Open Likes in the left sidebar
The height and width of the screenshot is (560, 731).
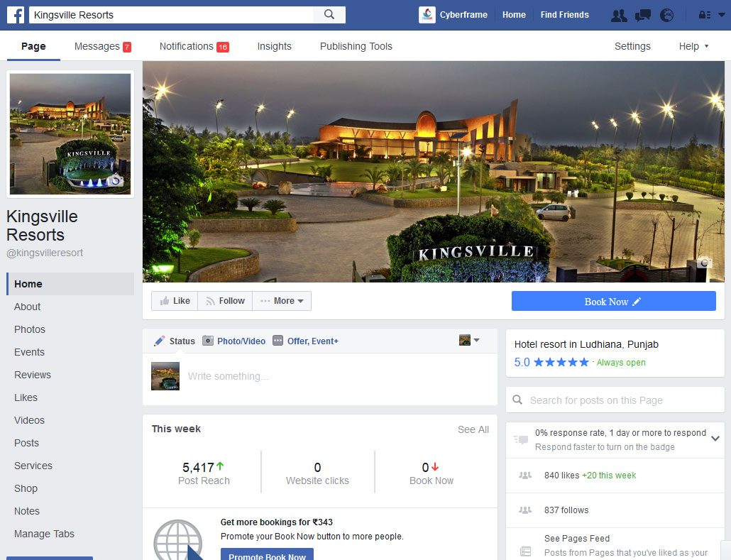tap(26, 397)
